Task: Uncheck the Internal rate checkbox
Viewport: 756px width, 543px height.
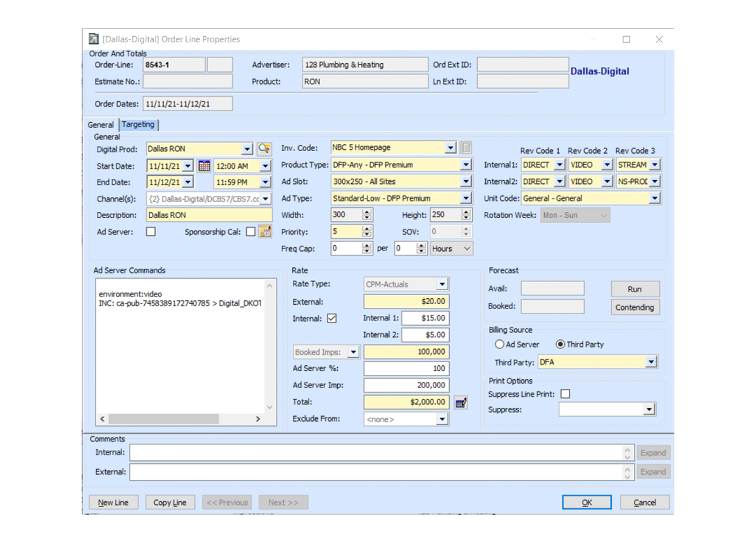Action: [x=332, y=319]
